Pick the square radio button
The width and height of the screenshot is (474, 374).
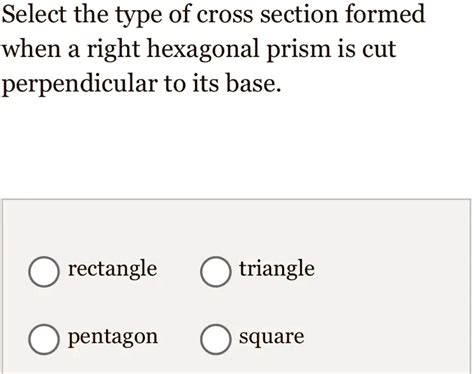pos(216,339)
